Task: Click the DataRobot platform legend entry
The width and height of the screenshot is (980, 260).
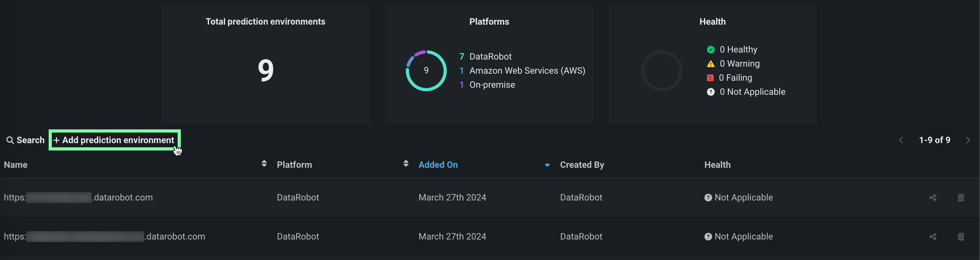Action: click(x=490, y=57)
